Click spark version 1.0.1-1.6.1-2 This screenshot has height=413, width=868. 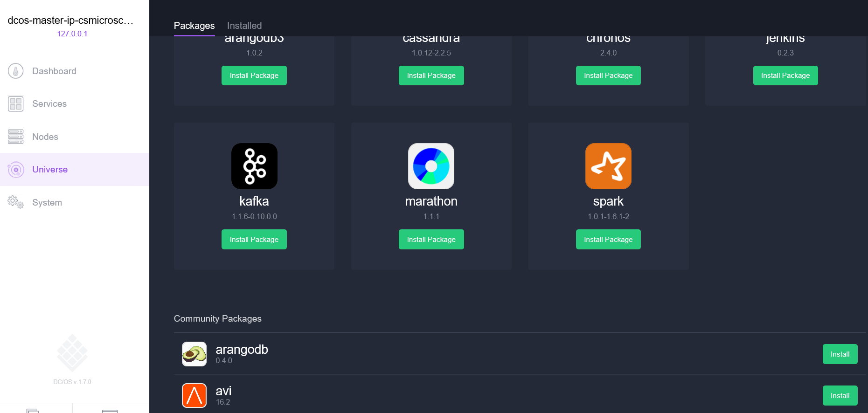tap(608, 217)
